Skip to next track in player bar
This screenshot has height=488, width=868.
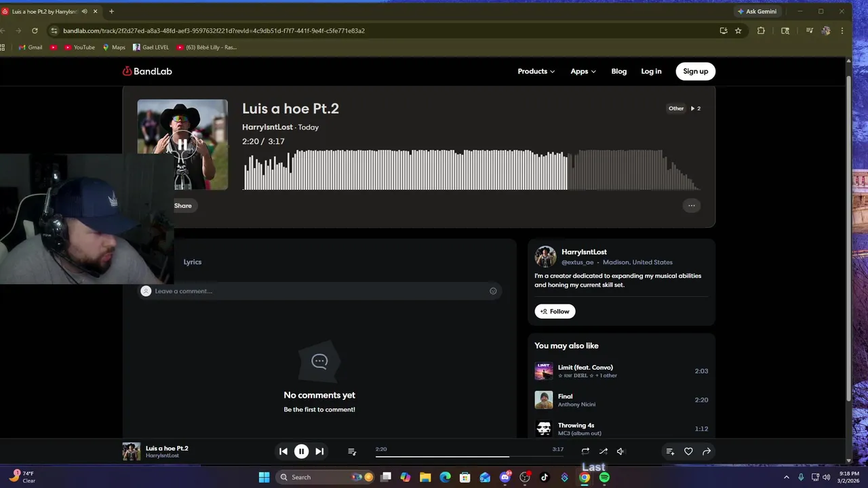(x=319, y=451)
